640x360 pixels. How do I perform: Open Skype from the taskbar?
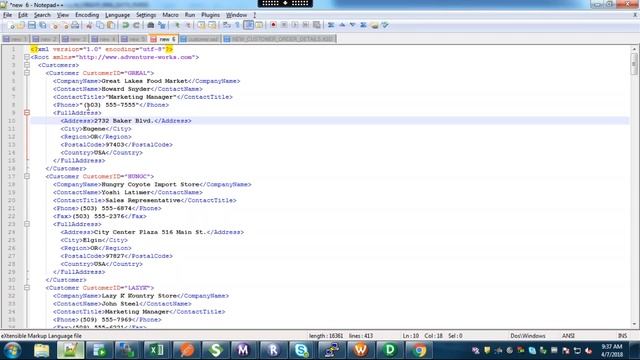(301, 350)
